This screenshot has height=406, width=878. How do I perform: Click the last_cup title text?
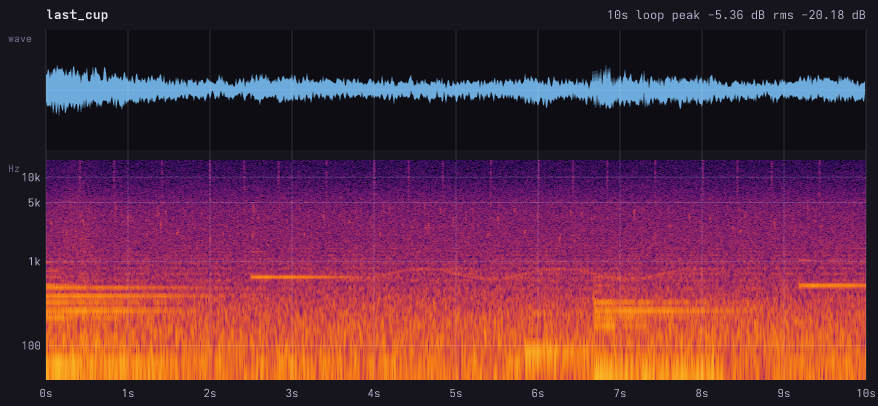[x=77, y=15]
